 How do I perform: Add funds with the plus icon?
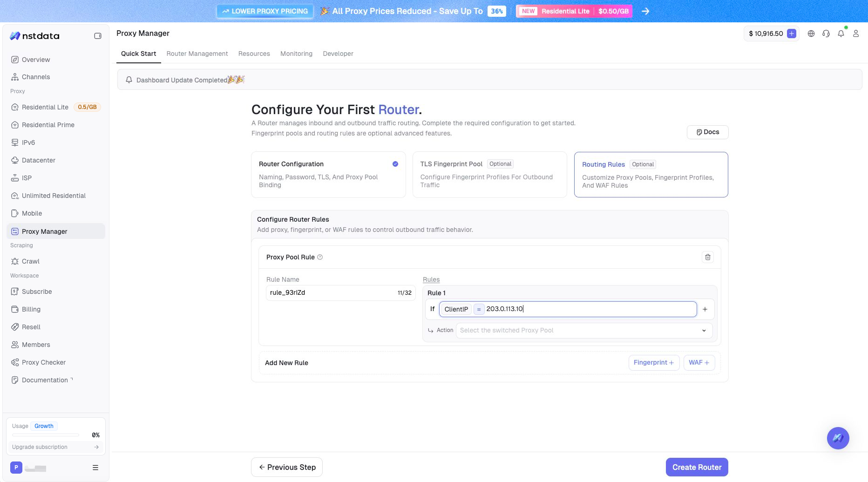791,34
